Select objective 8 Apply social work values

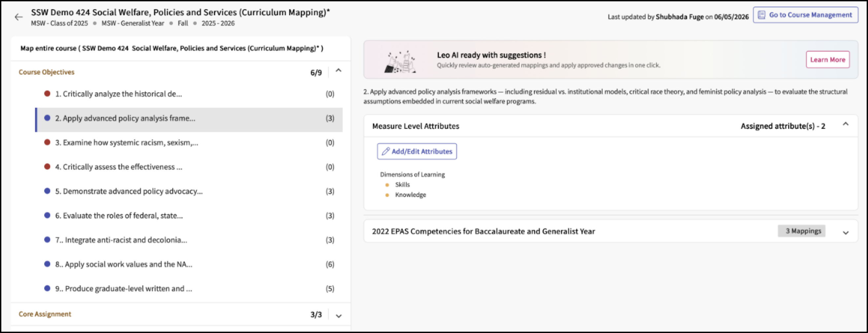point(189,264)
